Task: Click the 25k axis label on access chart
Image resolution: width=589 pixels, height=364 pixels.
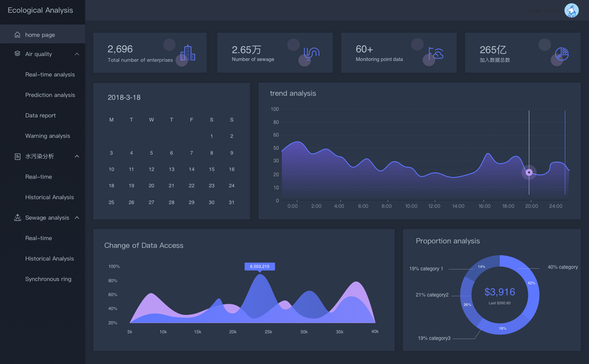Action: coord(268,332)
